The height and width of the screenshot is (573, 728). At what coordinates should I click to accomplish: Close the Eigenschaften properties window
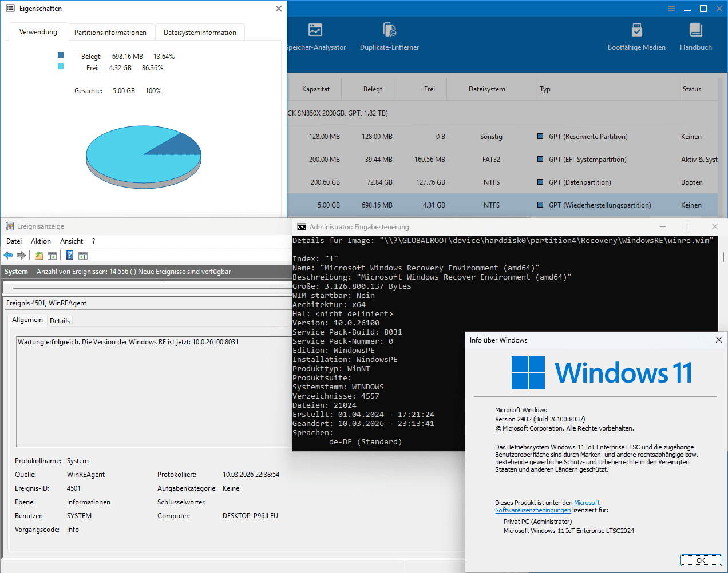(x=278, y=9)
